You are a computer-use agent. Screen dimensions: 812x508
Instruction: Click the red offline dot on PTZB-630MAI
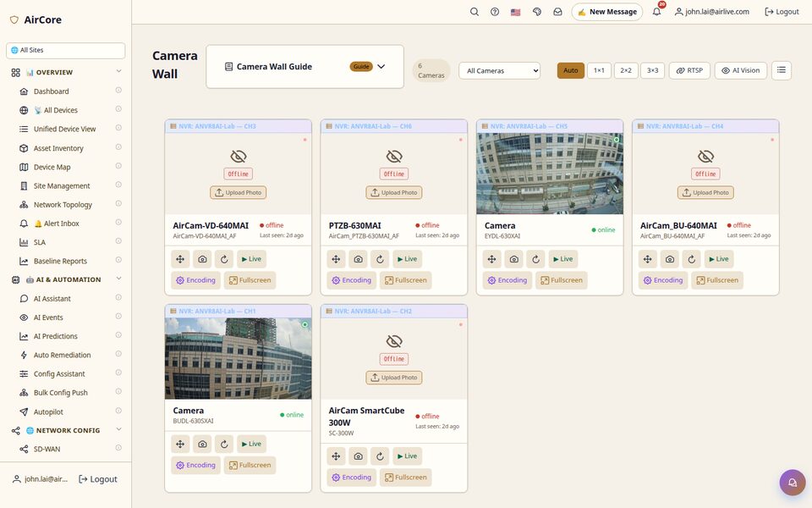(x=417, y=225)
